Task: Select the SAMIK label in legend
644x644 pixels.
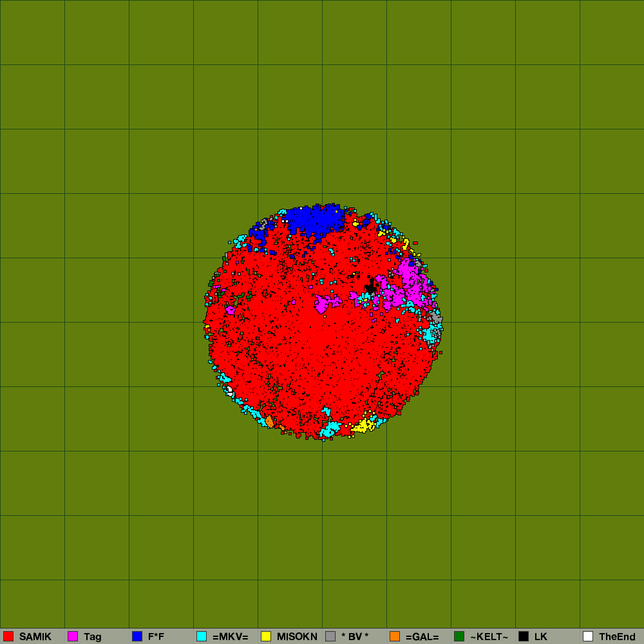Action: tap(35, 637)
